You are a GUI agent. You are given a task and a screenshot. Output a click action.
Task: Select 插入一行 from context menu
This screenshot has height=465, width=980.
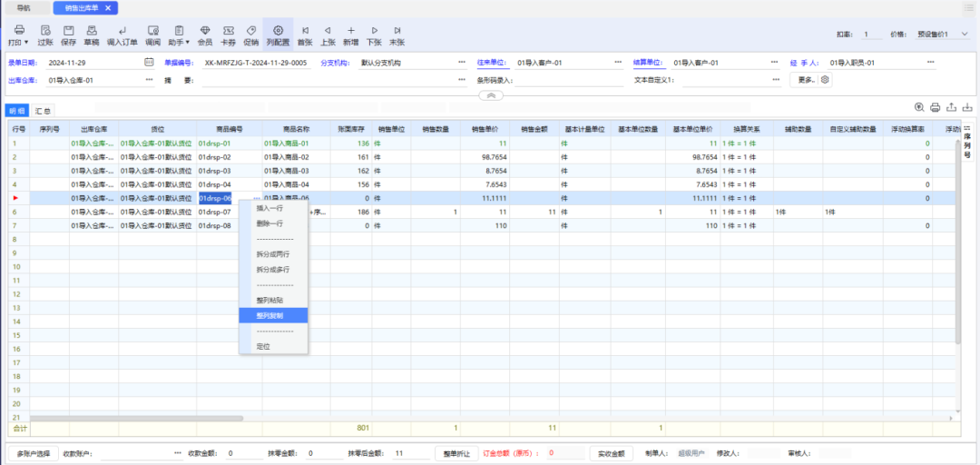(270, 208)
